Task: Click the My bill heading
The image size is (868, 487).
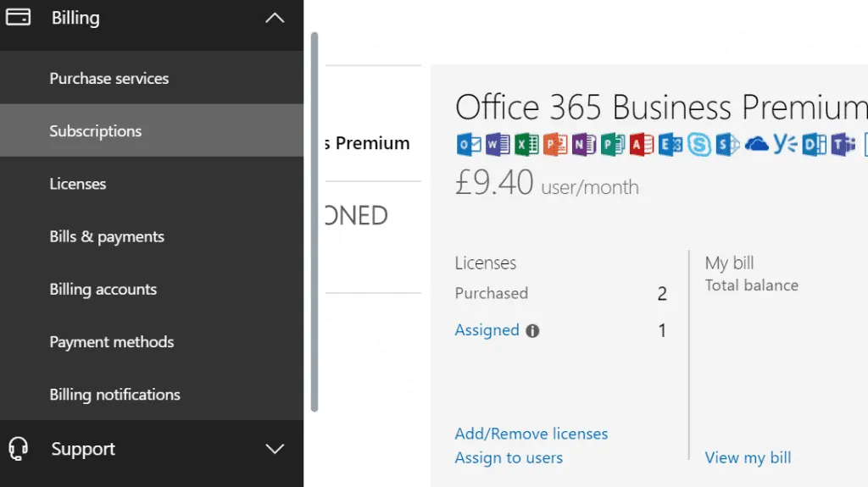Action: click(729, 263)
